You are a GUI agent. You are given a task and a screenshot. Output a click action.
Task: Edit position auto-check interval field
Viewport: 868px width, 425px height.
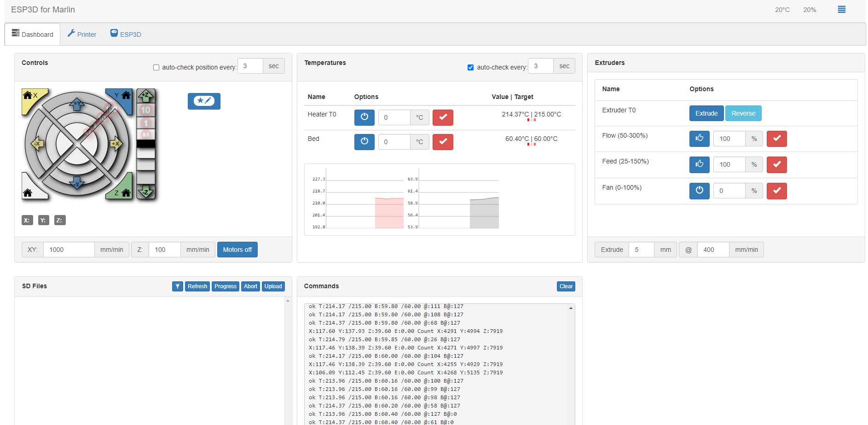tap(250, 66)
